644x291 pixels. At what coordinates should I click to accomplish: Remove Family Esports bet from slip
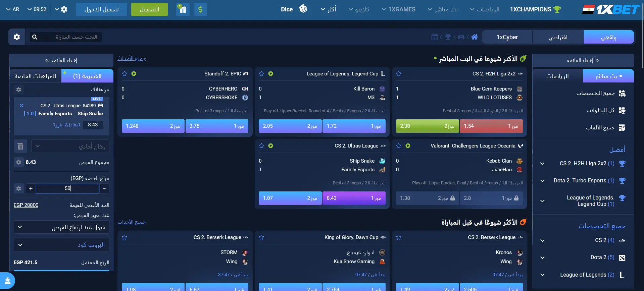21,106
